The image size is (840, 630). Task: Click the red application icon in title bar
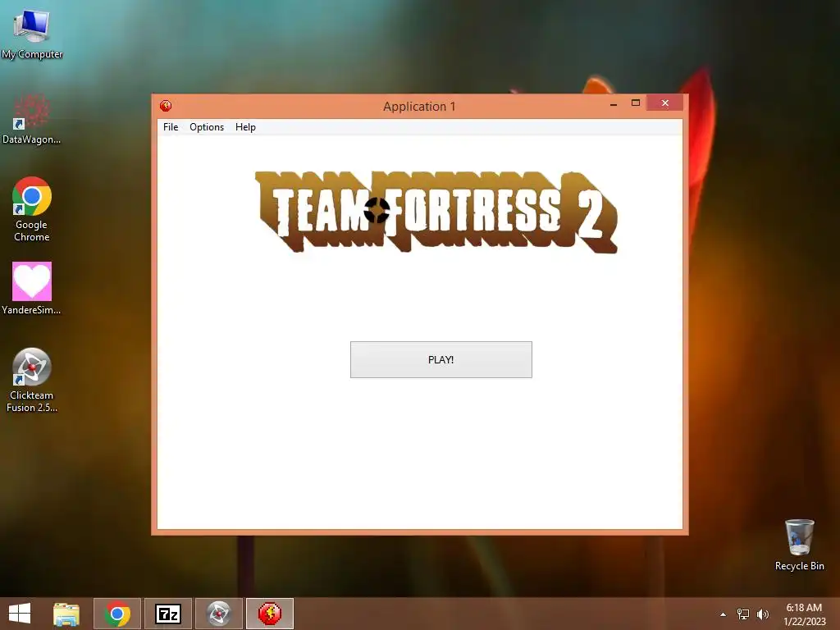166,106
